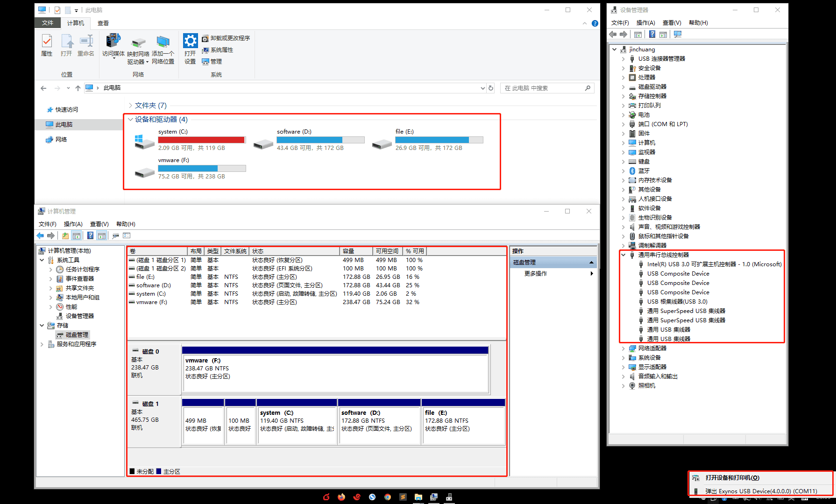Click 弹出 Exynos USB Device in tray popup

click(761, 491)
